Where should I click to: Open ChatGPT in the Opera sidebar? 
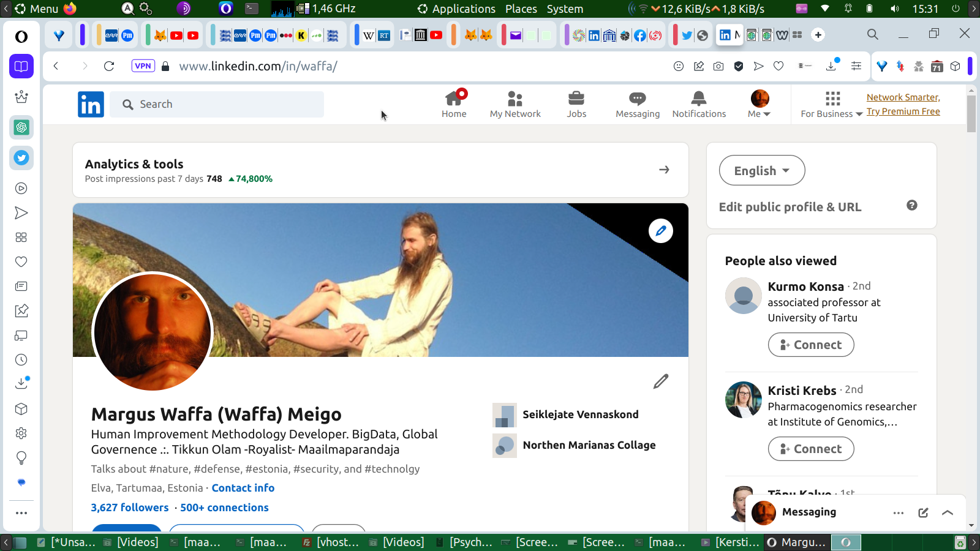coord(21,127)
